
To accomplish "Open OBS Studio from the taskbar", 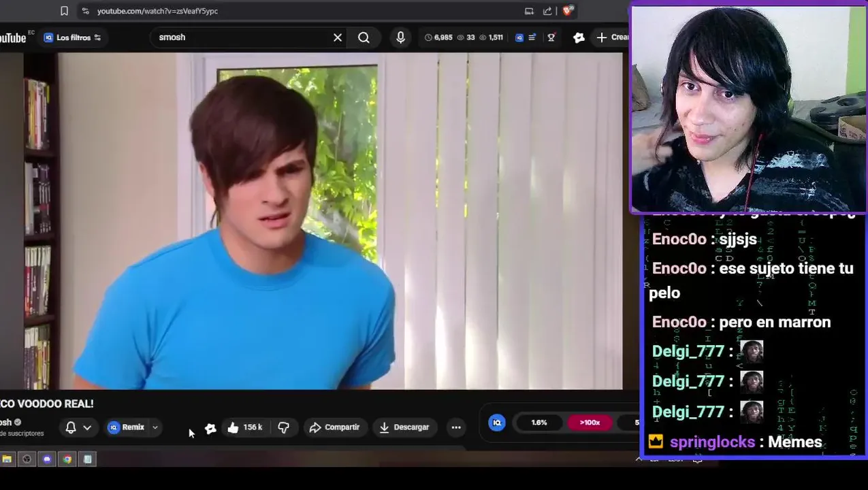I will pyautogui.click(x=27, y=459).
